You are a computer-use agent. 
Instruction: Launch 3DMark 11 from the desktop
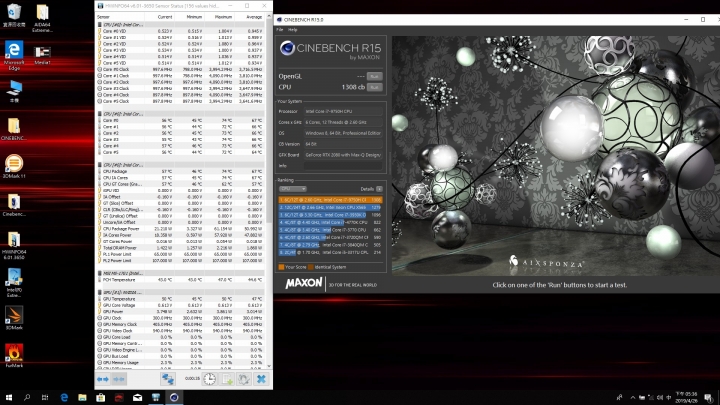click(x=14, y=166)
